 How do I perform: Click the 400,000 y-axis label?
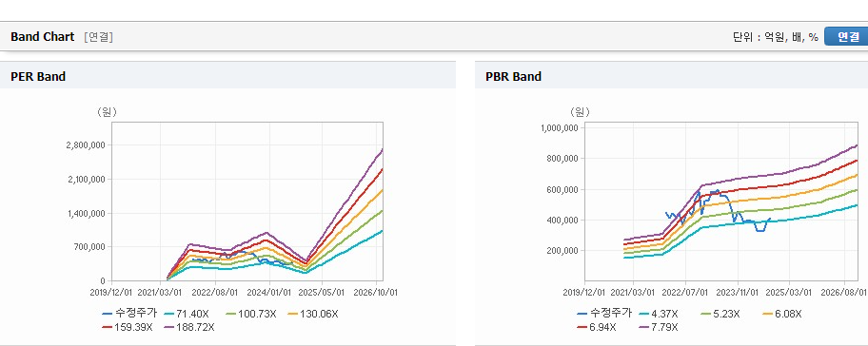point(563,220)
